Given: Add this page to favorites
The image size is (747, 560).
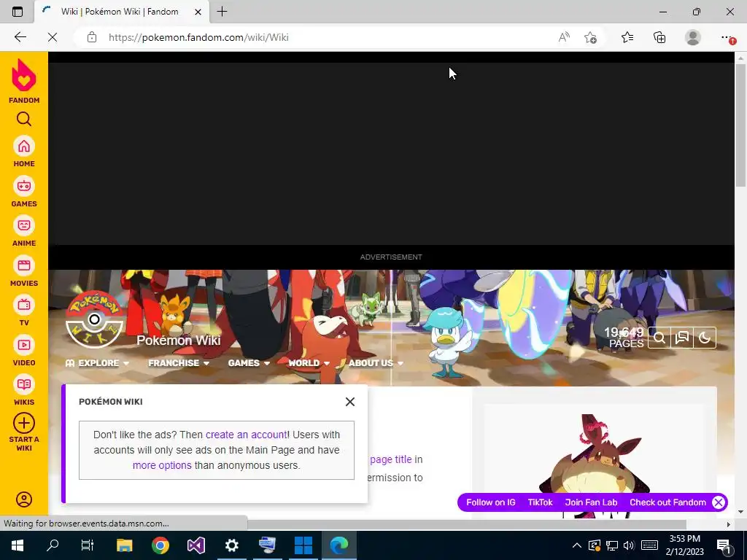Looking at the screenshot, I should (591, 37).
